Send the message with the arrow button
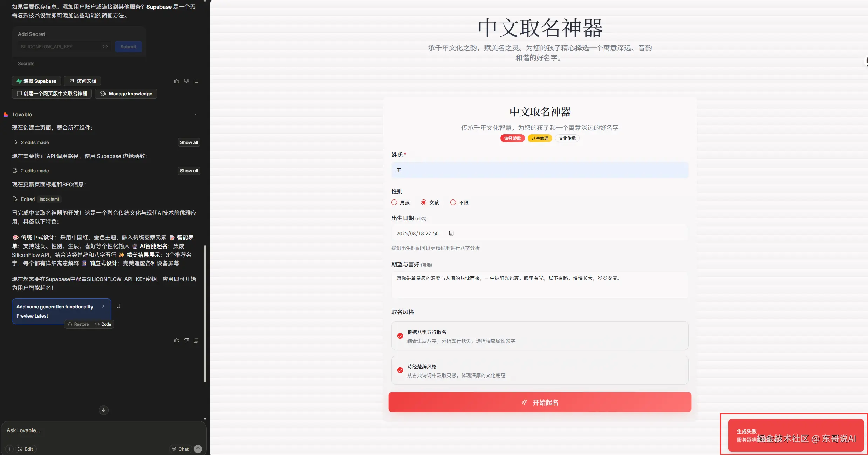 click(x=198, y=449)
